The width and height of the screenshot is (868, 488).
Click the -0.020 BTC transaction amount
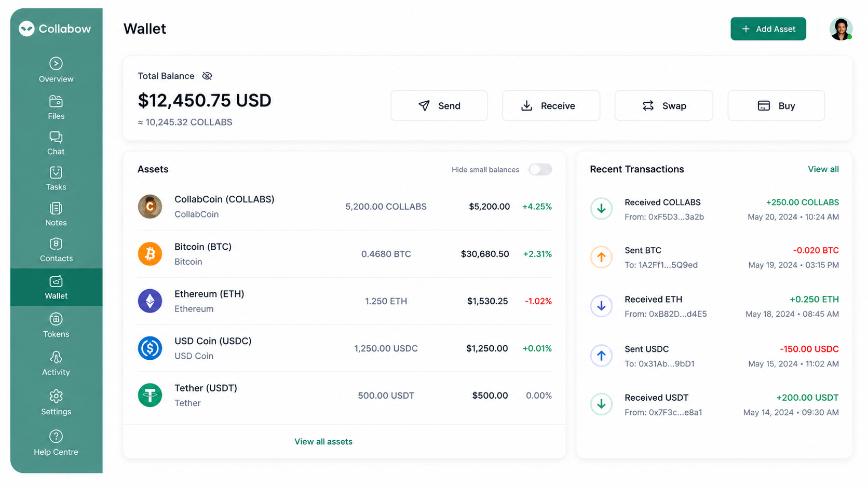[816, 250]
